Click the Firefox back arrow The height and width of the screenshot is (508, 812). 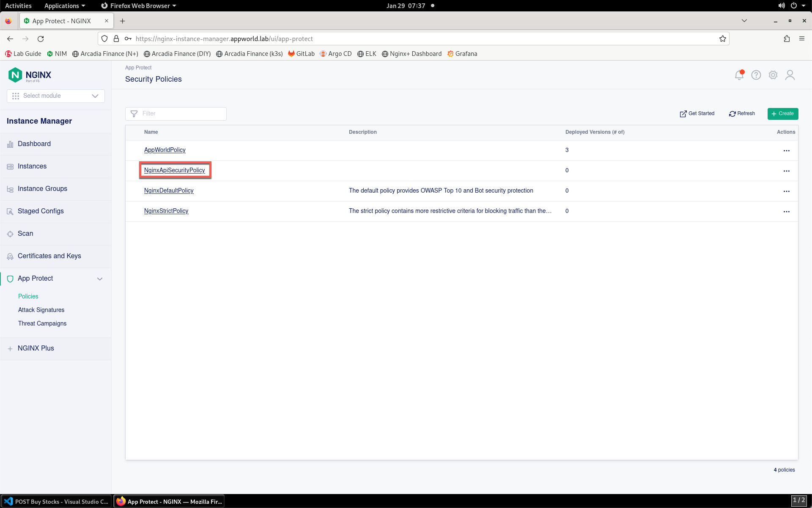point(10,39)
